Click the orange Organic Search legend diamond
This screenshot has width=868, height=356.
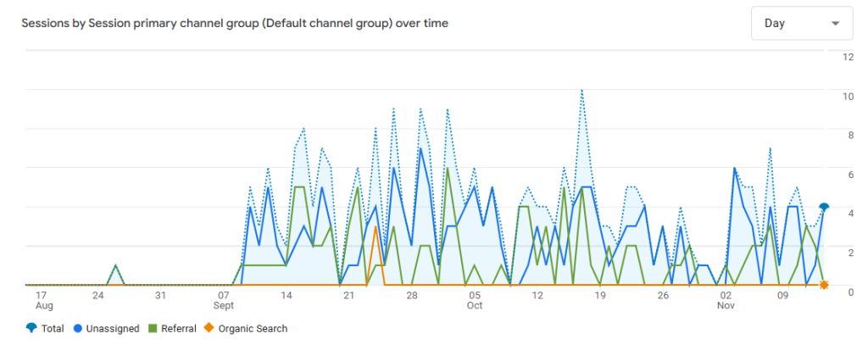[209, 328]
